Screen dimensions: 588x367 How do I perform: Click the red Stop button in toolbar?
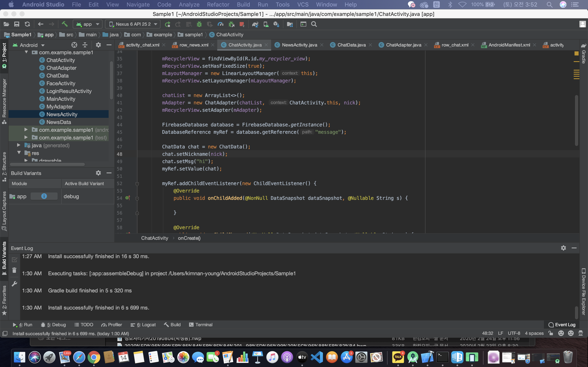pyautogui.click(x=242, y=24)
